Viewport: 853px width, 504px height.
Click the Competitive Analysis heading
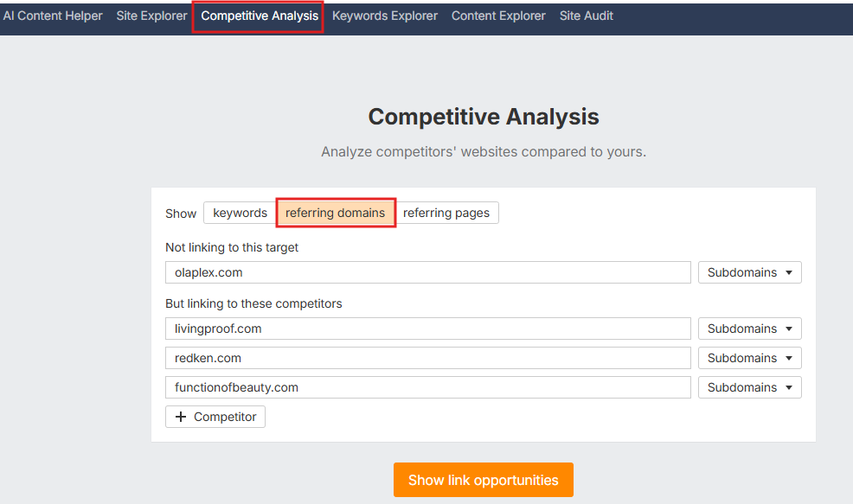point(483,117)
